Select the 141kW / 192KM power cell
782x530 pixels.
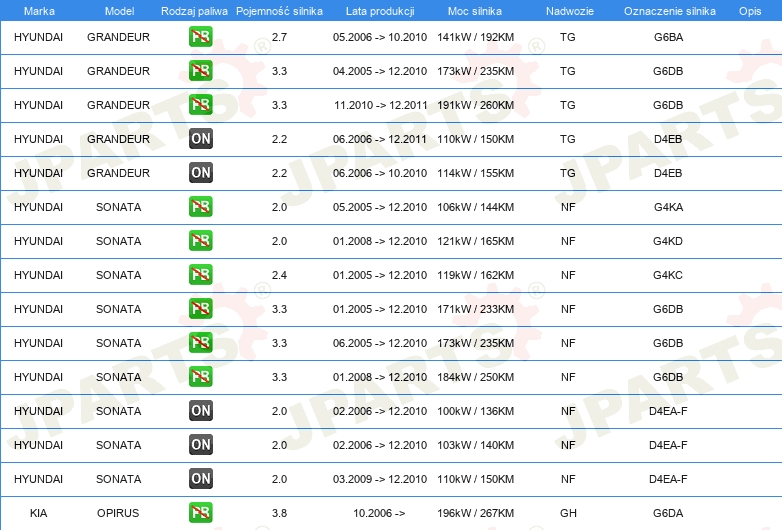point(475,37)
